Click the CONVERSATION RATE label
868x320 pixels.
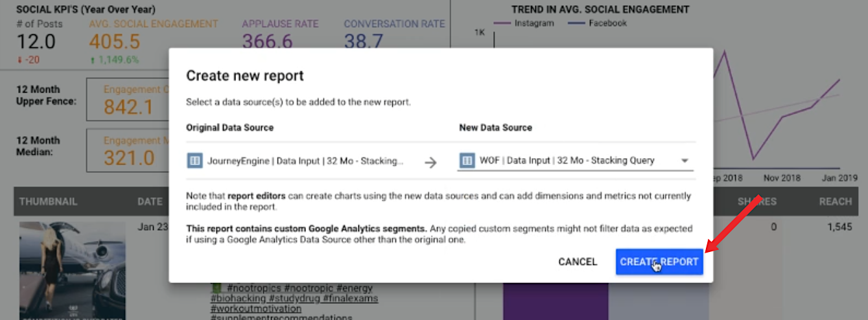tap(394, 24)
